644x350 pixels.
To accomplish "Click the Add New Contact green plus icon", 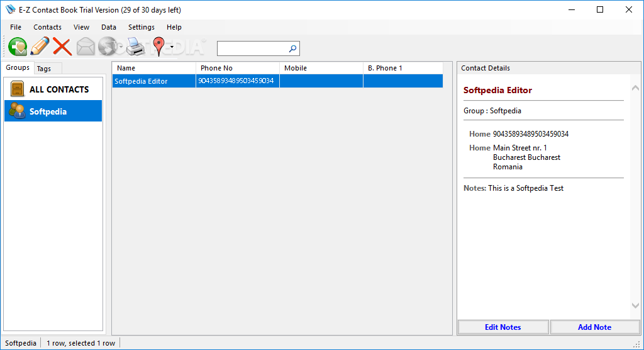I will (17, 47).
